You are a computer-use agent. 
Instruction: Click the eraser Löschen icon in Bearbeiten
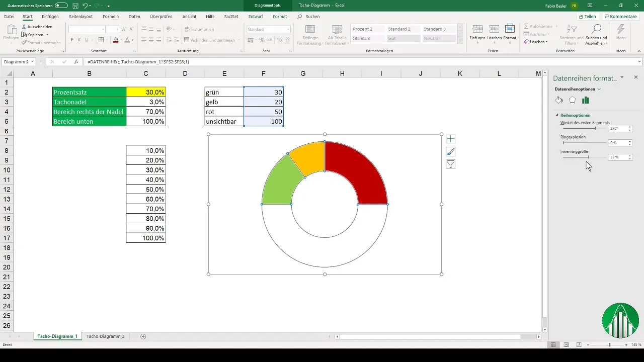pos(526,42)
